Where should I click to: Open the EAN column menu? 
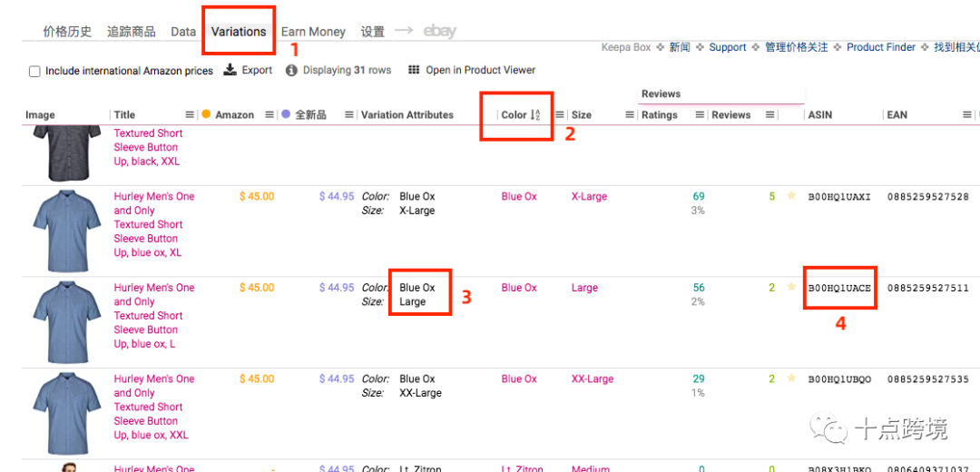click(x=967, y=115)
